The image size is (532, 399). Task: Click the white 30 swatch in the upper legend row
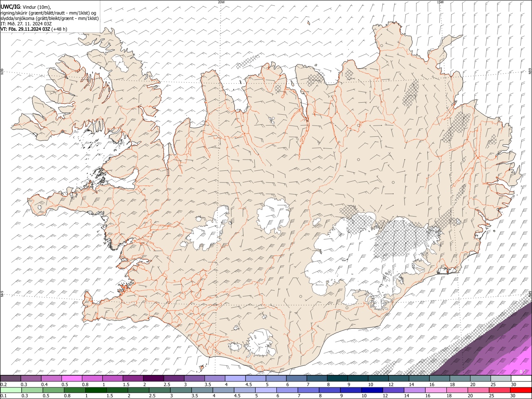[x=522, y=379]
